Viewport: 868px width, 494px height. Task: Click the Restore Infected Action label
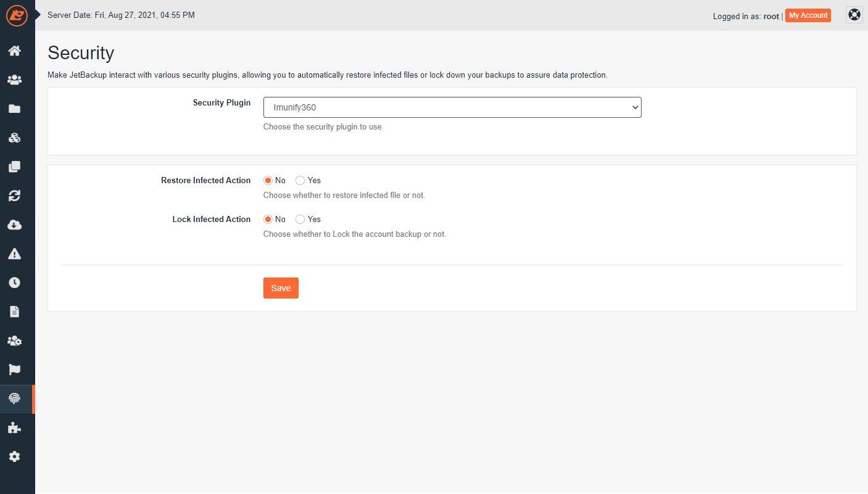pos(206,181)
